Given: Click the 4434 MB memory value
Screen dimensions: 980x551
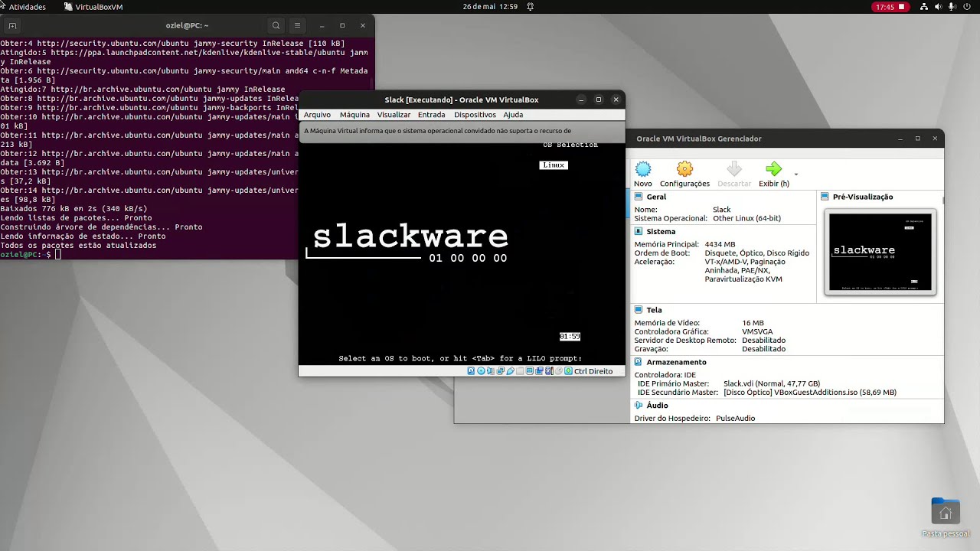Looking at the screenshot, I should click(720, 244).
